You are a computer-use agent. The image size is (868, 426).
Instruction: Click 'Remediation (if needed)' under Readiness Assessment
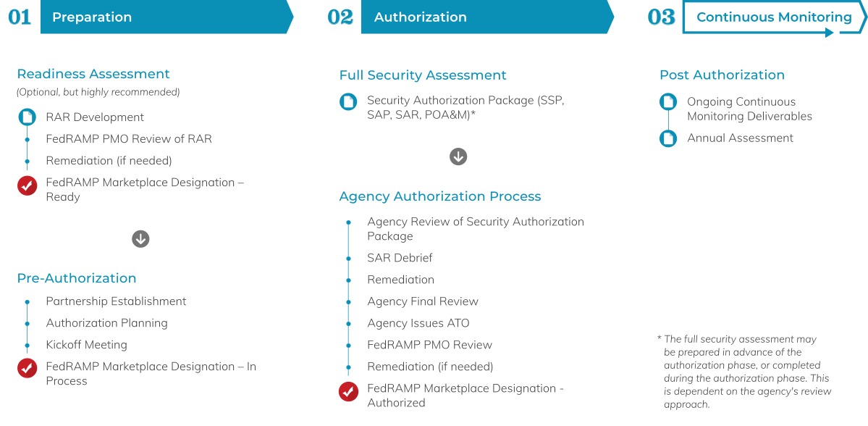(x=109, y=161)
